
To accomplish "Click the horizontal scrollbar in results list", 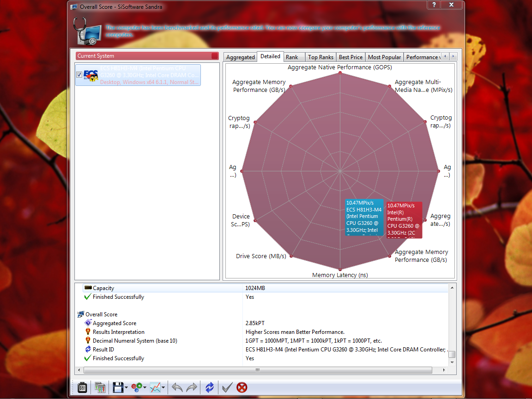I will click(258, 370).
